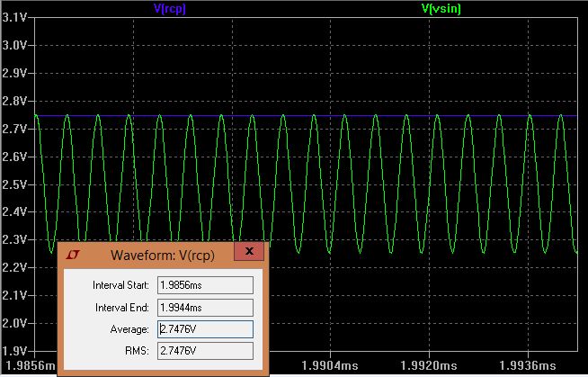Select the Interval End field
Image resolution: width=588 pixels, height=377 pixels.
205,308
